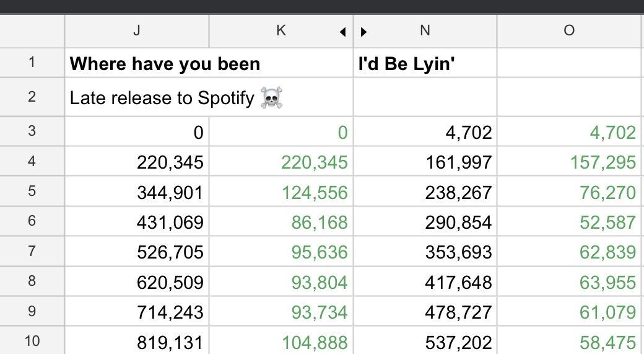Select cell with value 714,243
644x354 pixels.
(x=137, y=311)
